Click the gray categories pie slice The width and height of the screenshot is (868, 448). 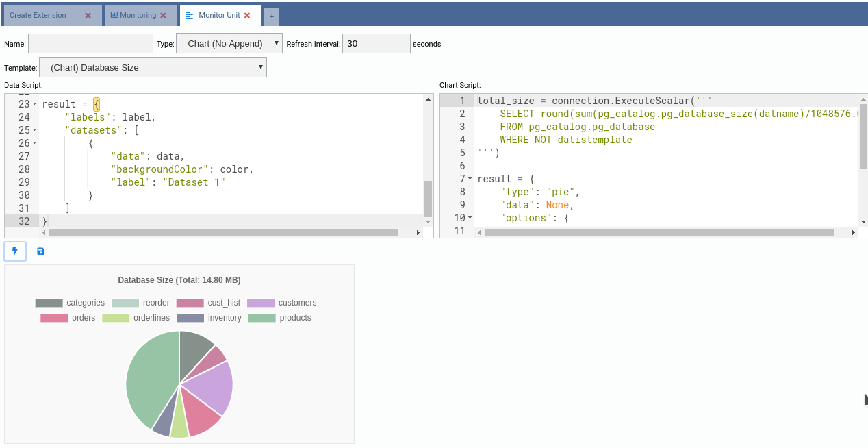(193, 353)
